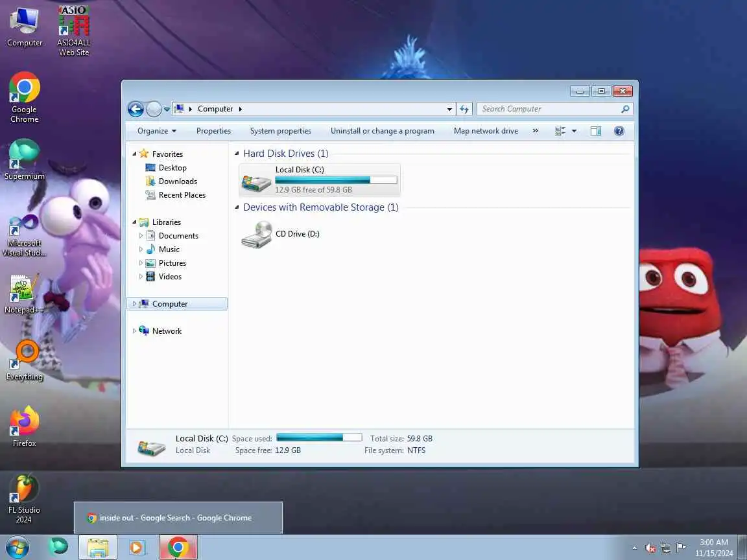Click the Windows Explorer taskbar button
This screenshot has height=560, width=747.
point(98,547)
